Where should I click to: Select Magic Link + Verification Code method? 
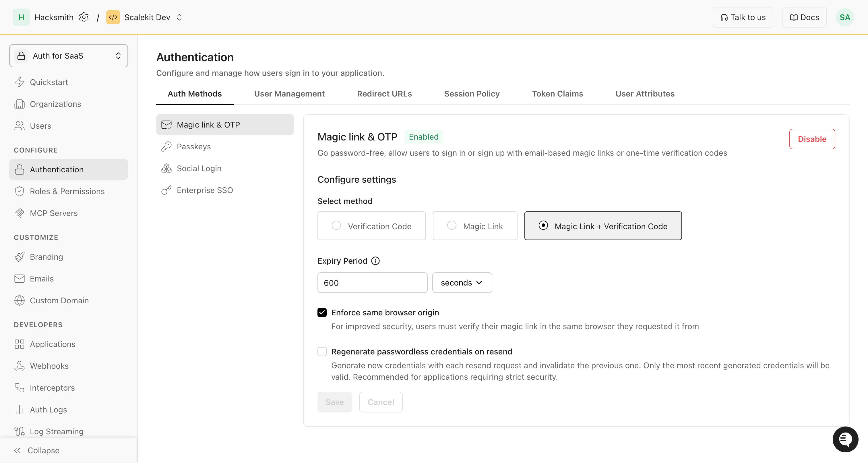pos(603,225)
